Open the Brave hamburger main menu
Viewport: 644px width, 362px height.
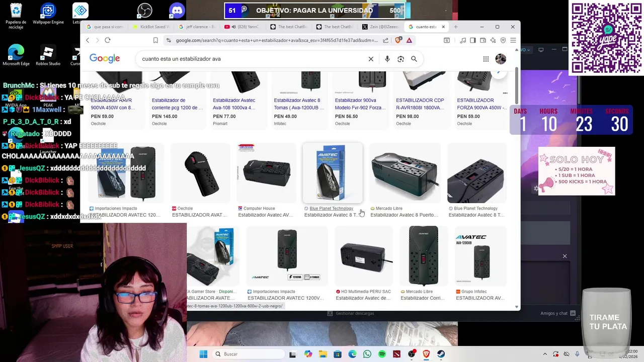[513, 40]
